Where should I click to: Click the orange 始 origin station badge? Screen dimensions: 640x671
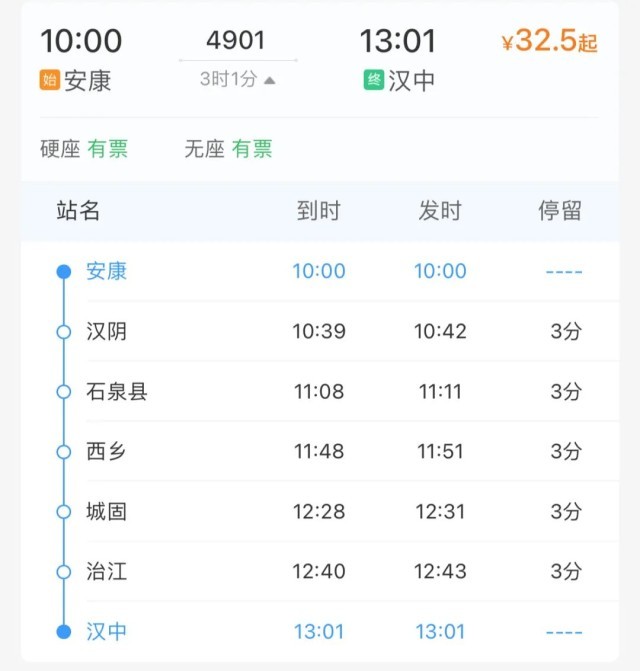(x=49, y=80)
